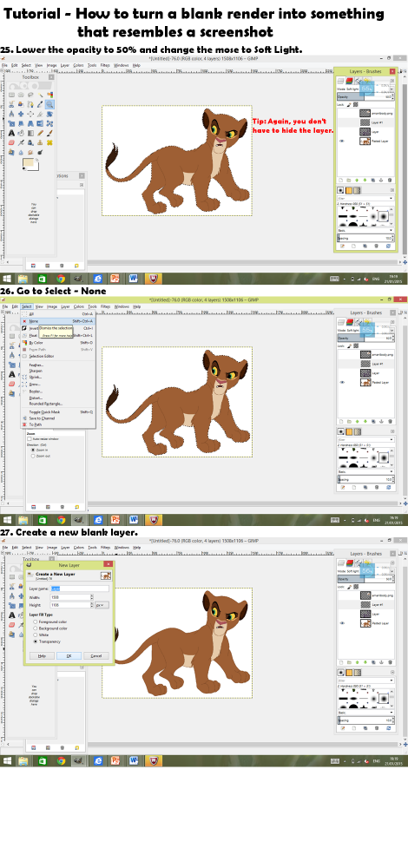Click the brush Spacing slider in step 27 panel
Image resolution: width=408 pixels, height=868 pixels.
click(366, 720)
